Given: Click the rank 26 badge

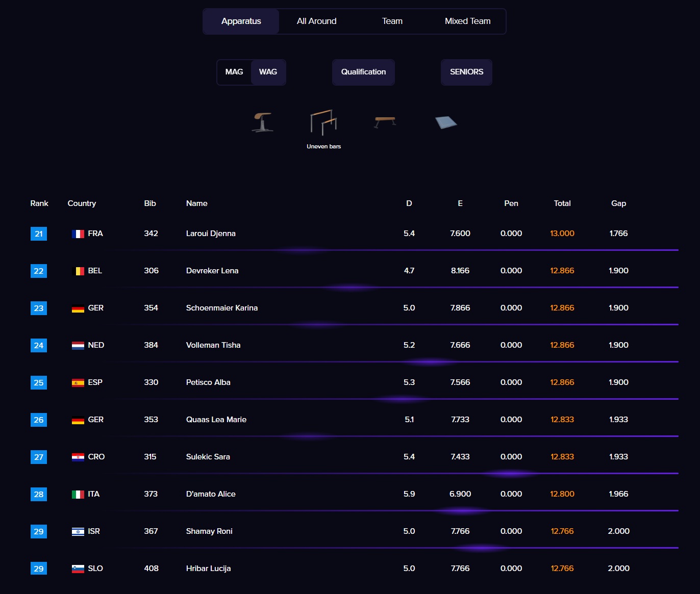Looking at the screenshot, I should click(x=39, y=420).
